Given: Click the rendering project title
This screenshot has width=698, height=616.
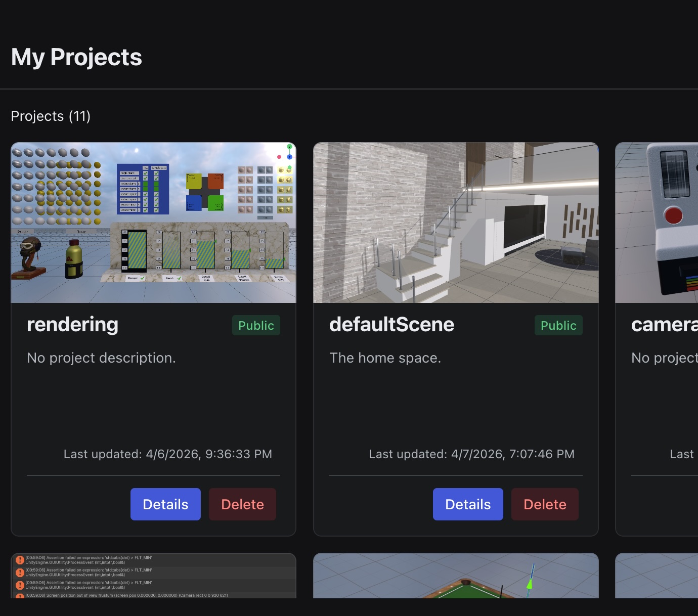Looking at the screenshot, I should [x=72, y=325].
